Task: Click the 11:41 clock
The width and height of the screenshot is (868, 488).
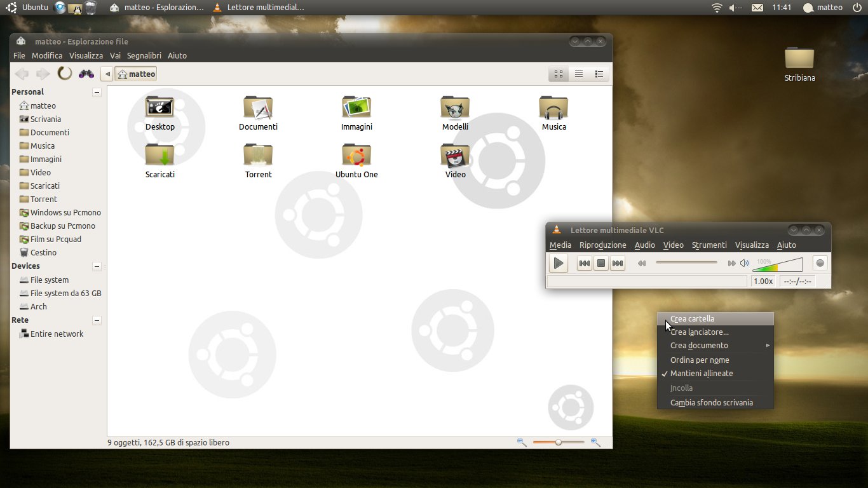Action: coord(782,8)
